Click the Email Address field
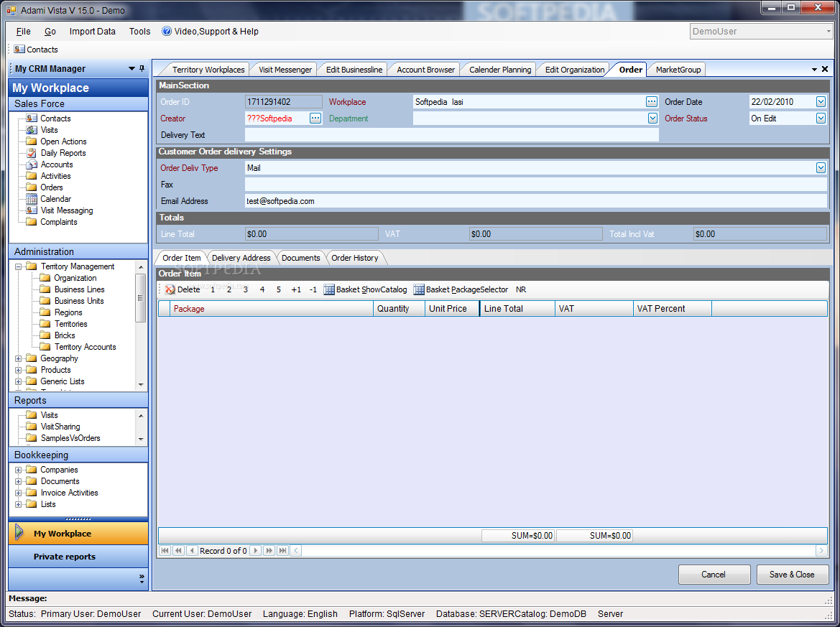Viewport: 840px width, 627px height. [536, 201]
